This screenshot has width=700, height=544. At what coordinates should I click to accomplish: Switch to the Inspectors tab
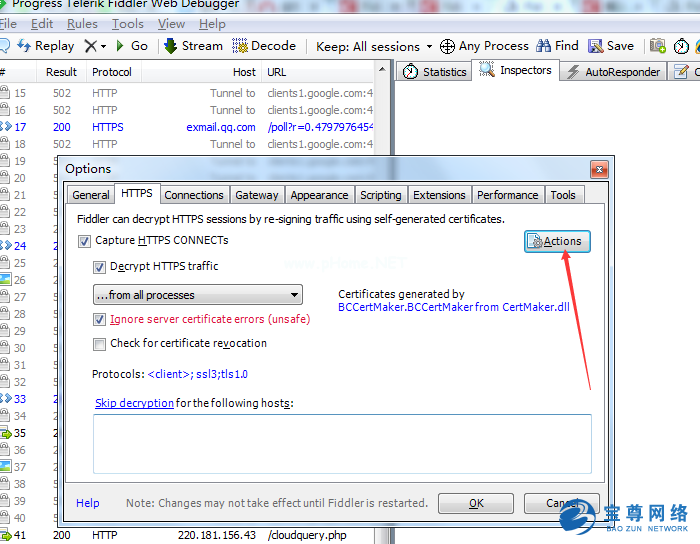pyautogui.click(x=515, y=71)
